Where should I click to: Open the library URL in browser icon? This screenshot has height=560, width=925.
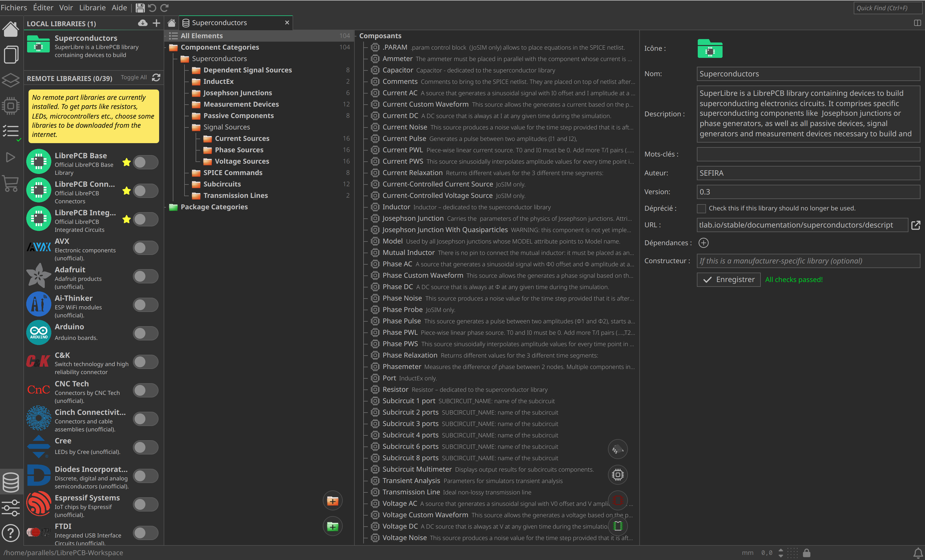point(916,225)
